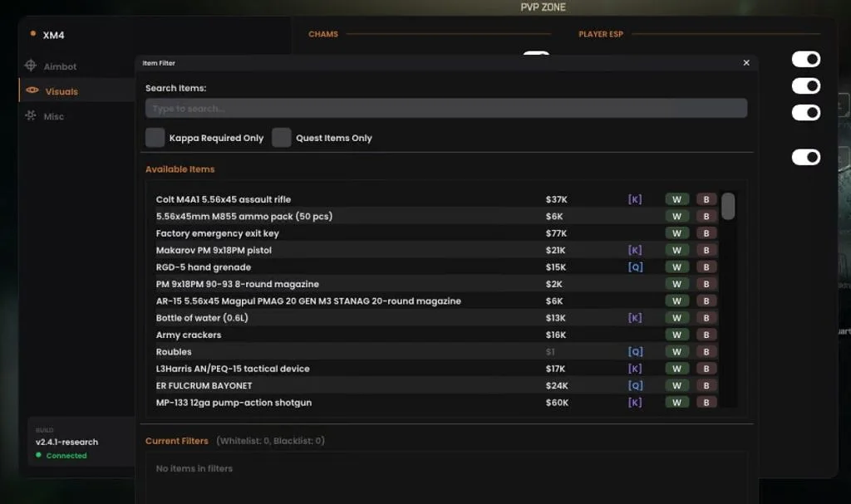The height and width of the screenshot is (504, 851).
Task: Click the [Q] tag on Roubles row
Action: coord(635,351)
